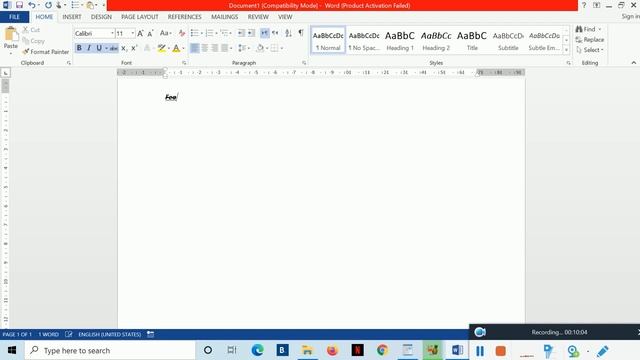This screenshot has width=640, height=360.
Task: Toggle Strikethrough formatting
Action: (113, 48)
